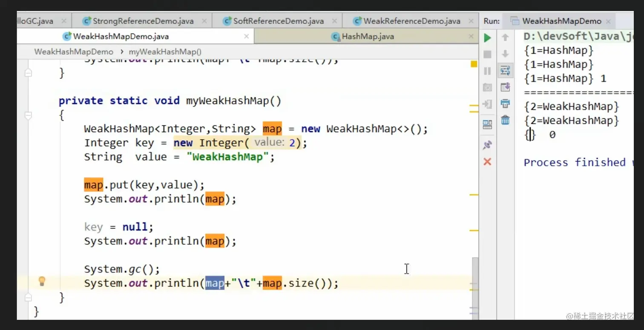
Task: Click the Exit icon in Run panel
Action: coord(487,104)
